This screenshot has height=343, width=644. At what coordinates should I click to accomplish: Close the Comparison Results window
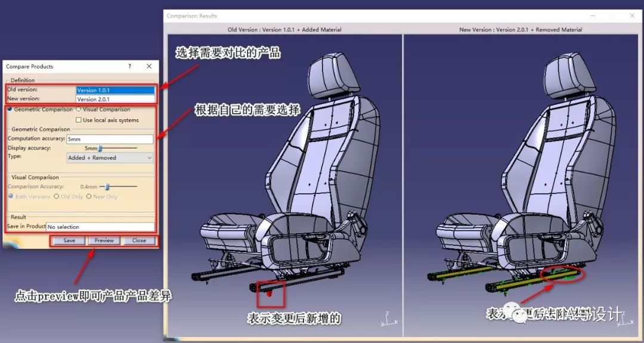click(x=632, y=16)
